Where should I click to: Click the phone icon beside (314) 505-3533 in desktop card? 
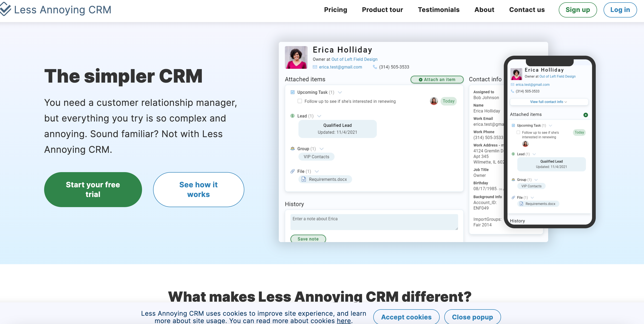pos(375,67)
